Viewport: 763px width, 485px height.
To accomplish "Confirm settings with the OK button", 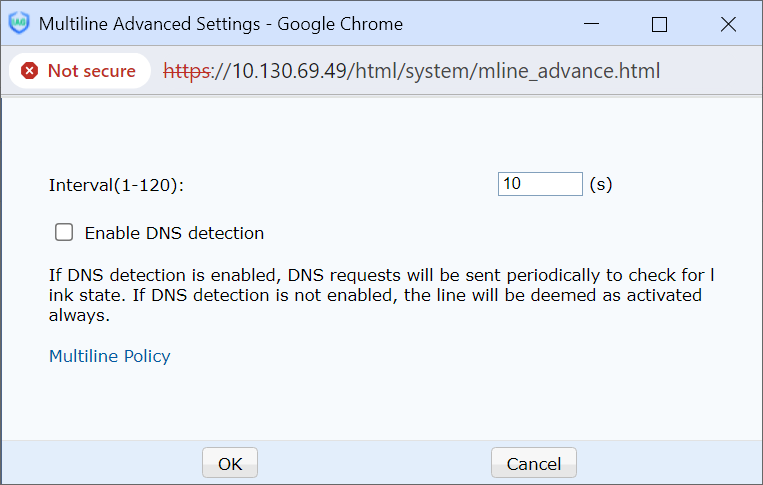I will click(230, 463).
